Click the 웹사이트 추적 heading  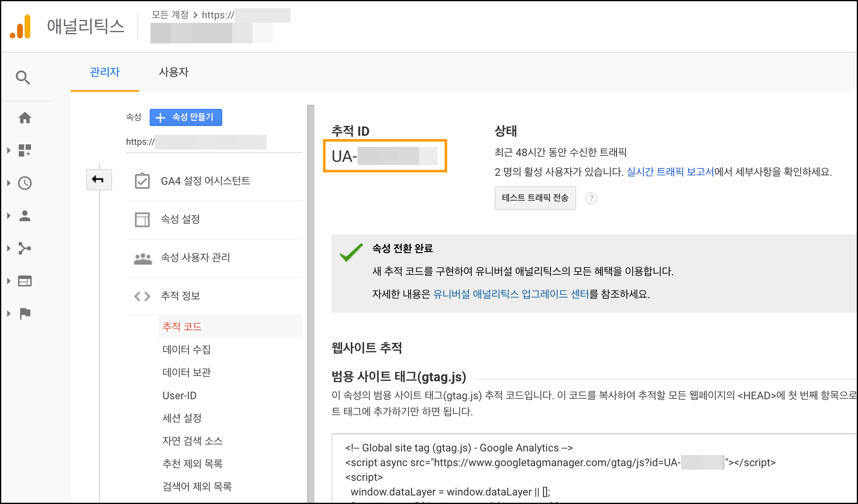(x=367, y=348)
